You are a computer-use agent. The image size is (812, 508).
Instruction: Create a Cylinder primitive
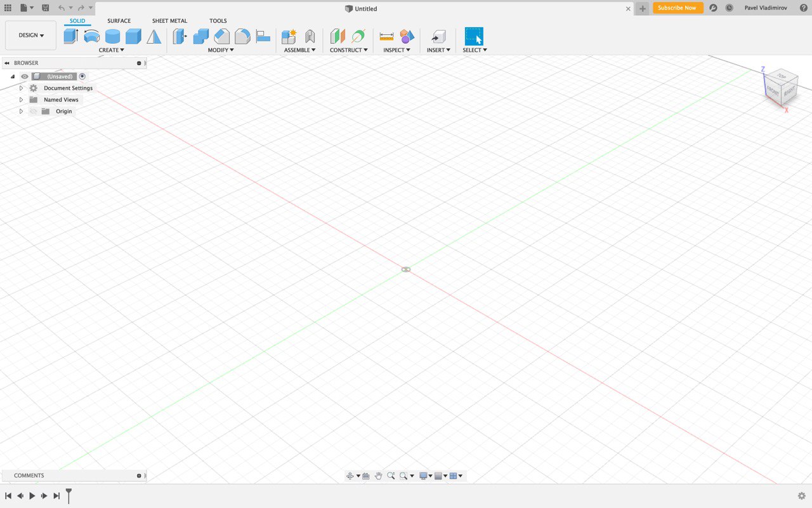pyautogui.click(x=112, y=36)
